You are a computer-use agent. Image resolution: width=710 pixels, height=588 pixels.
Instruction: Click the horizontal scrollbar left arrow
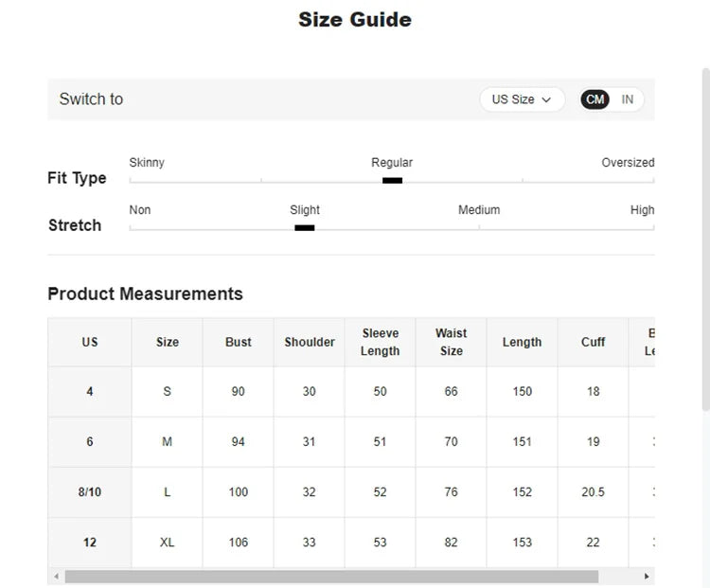[56, 577]
